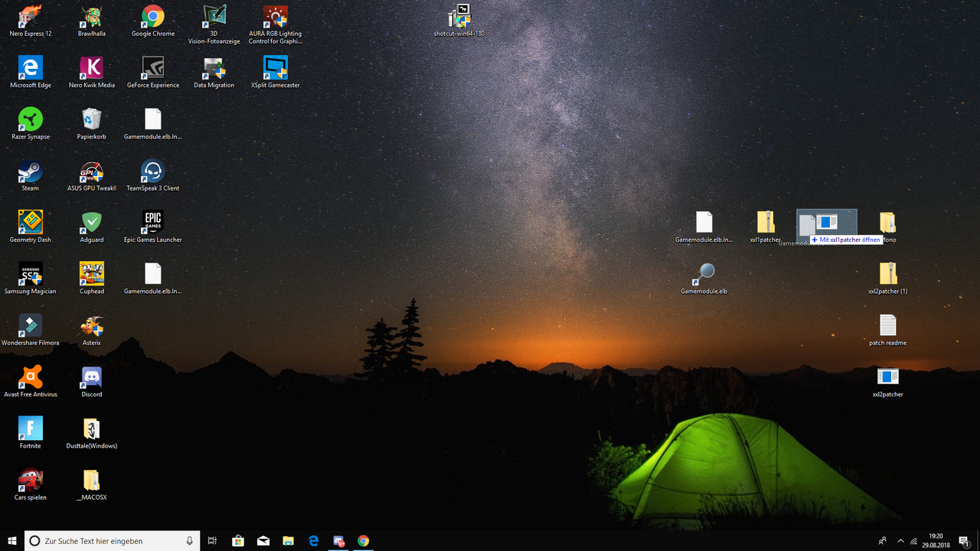
Task: Open the Nero Express 12 desktop shortcut
Action: [x=31, y=21]
